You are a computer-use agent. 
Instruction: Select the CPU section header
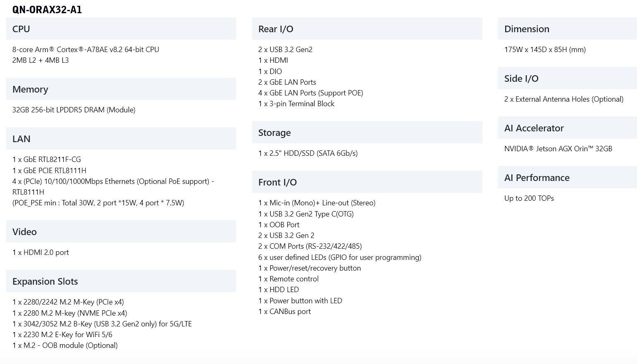(x=121, y=29)
